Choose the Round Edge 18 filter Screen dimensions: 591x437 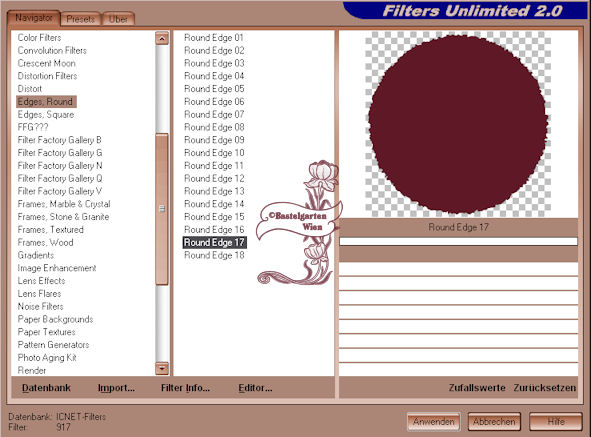coord(214,255)
